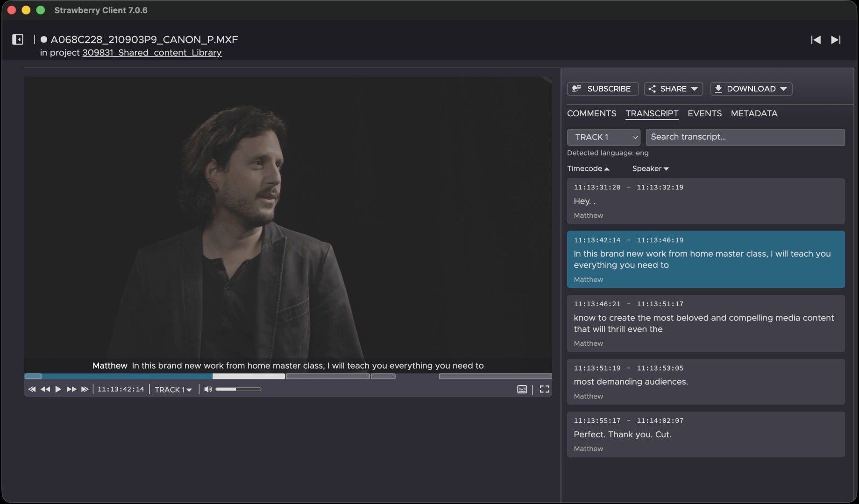This screenshot has height=504, width=859.
Task: Mute the audio speaker icon
Action: (x=208, y=389)
